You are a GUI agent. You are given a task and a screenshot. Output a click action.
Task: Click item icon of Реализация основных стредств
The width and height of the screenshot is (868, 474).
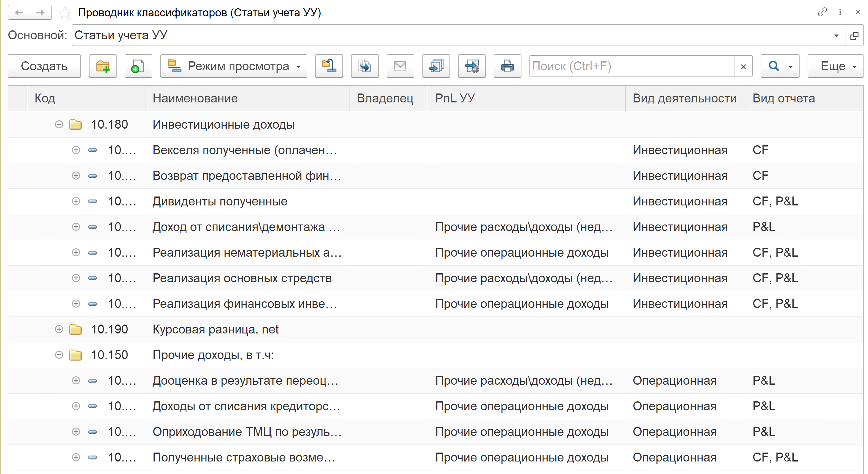click(93, 278)
